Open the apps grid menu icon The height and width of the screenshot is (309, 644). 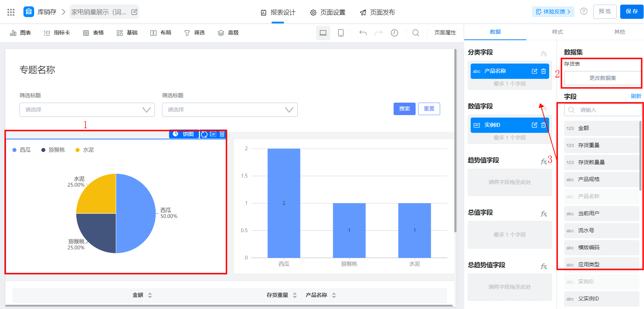11,12
